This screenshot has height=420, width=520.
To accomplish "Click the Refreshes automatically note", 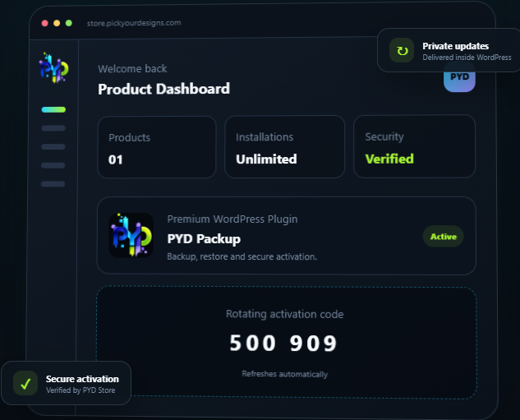I will (x=284, y=374).
